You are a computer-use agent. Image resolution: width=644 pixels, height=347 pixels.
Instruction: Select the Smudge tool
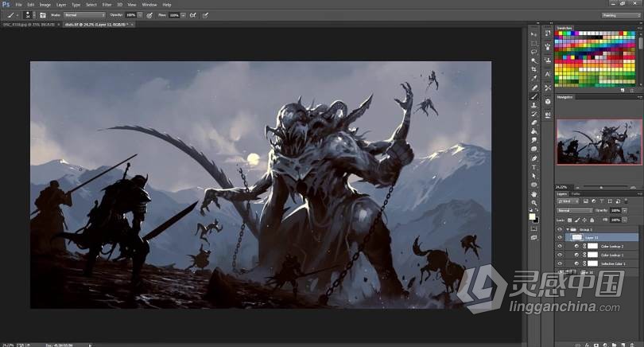click(x=534, y=140)
